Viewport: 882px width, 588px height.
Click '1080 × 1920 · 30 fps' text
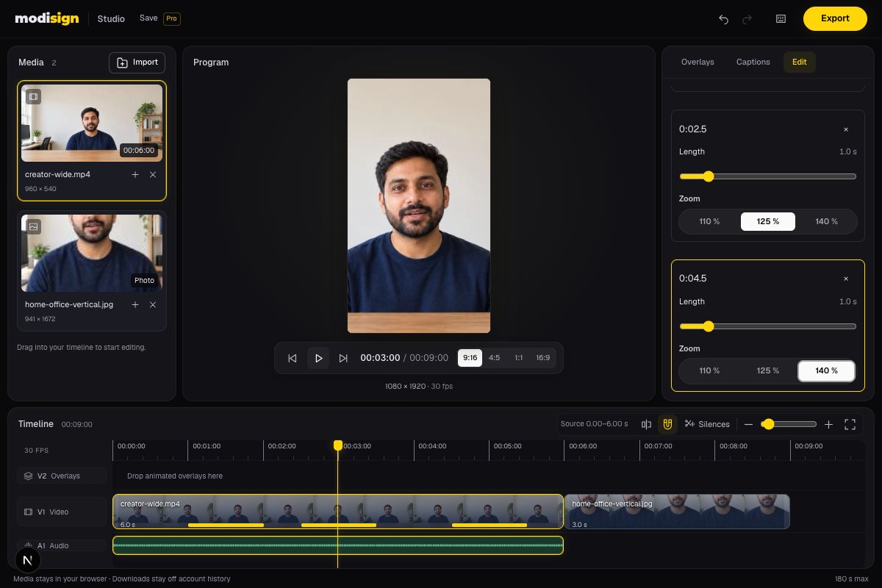[x=419, y=386]
